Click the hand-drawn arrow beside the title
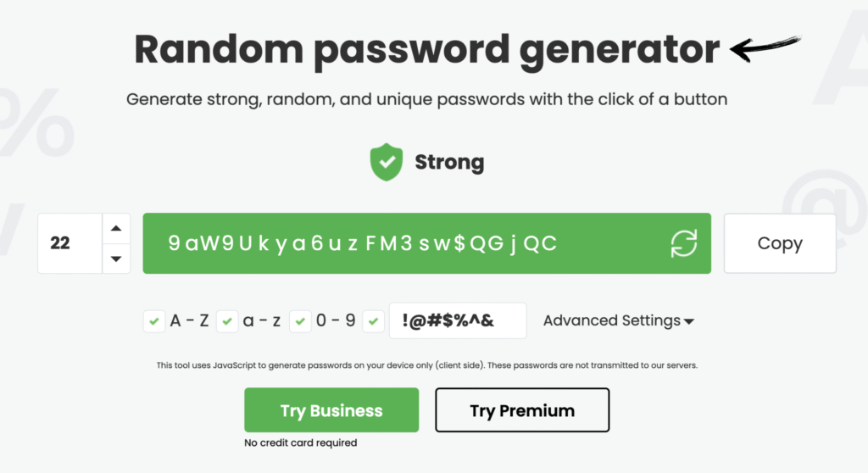This screenshot has height=473, width=868. (765, 47)
